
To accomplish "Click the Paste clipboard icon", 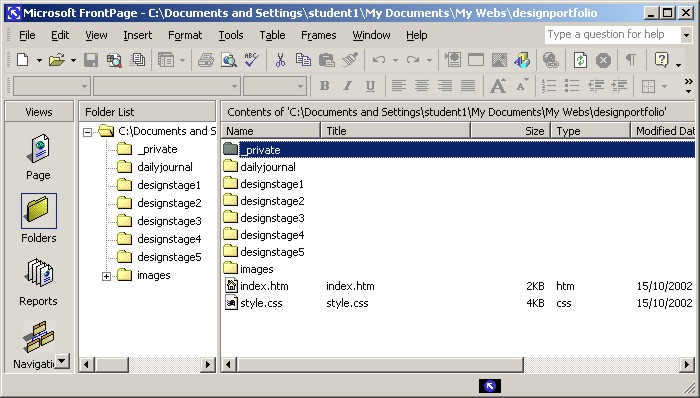I will (327, 60).
